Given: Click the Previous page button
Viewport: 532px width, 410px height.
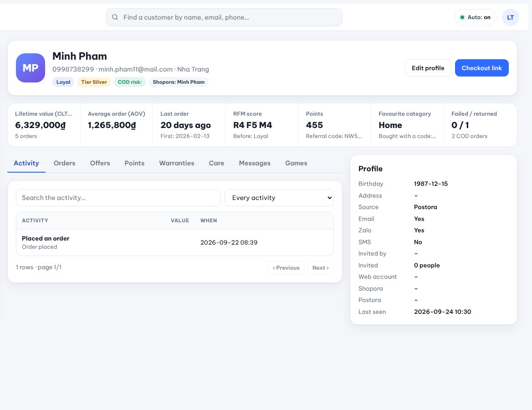Looking at the screenshot, I should click(286, 268).
